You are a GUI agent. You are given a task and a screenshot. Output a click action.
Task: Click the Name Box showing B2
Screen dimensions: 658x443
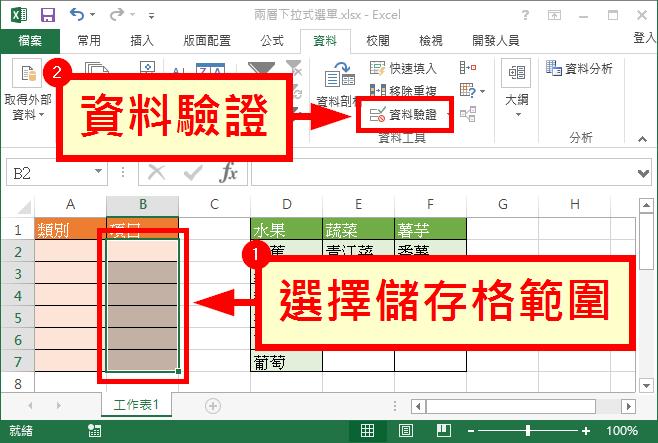click(x=50, y=173)
